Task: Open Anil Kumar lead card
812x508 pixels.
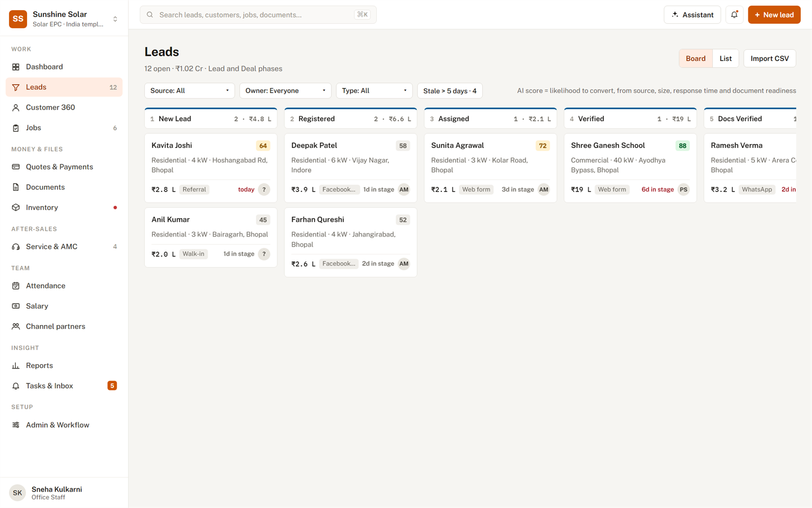Action: (211, 237)
